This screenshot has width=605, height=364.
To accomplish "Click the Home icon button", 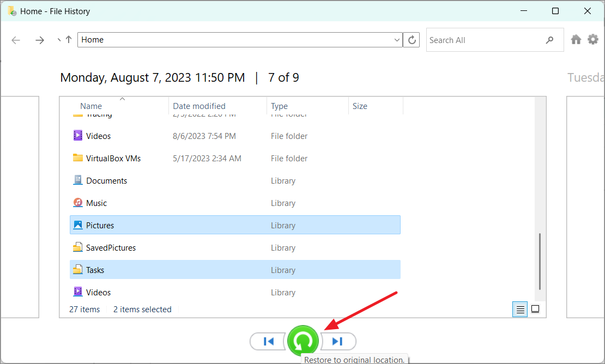I will pyautogui.click(x=576, y=39).
